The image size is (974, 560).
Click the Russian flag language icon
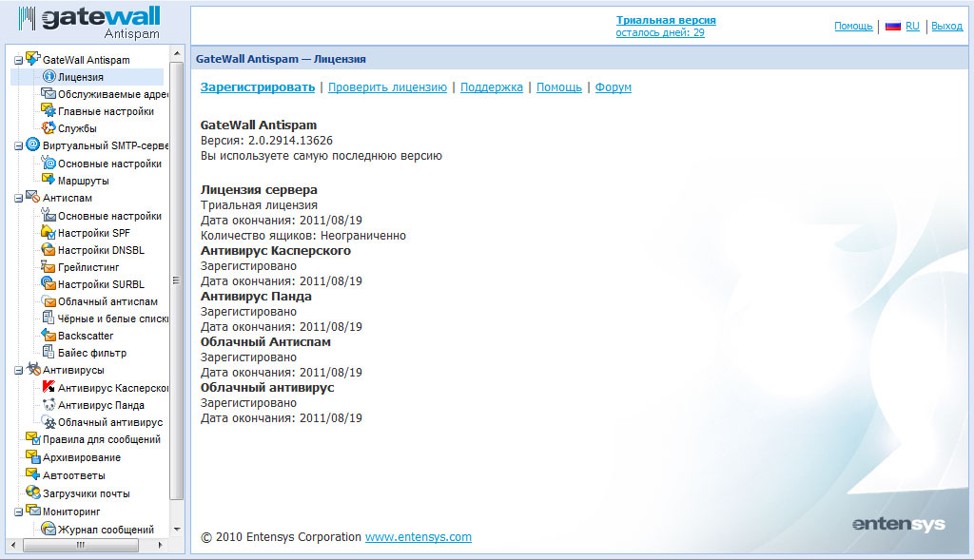(893, 26)
